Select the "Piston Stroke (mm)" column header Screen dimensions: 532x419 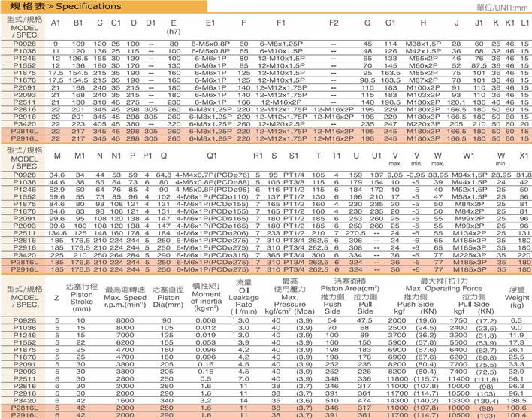click(81, 298)
